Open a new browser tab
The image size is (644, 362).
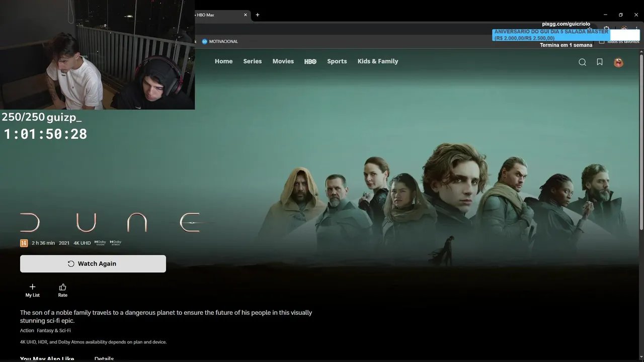(x=258, y=15)
